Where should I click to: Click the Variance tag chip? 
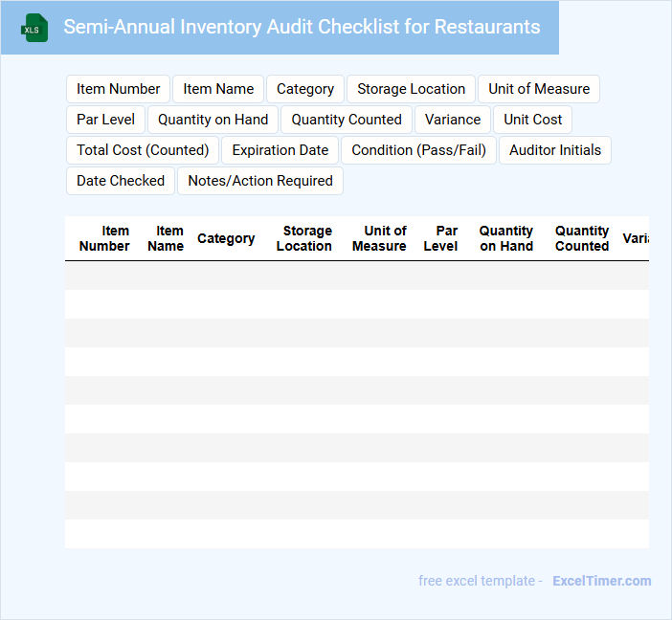[x=453, y=120]
